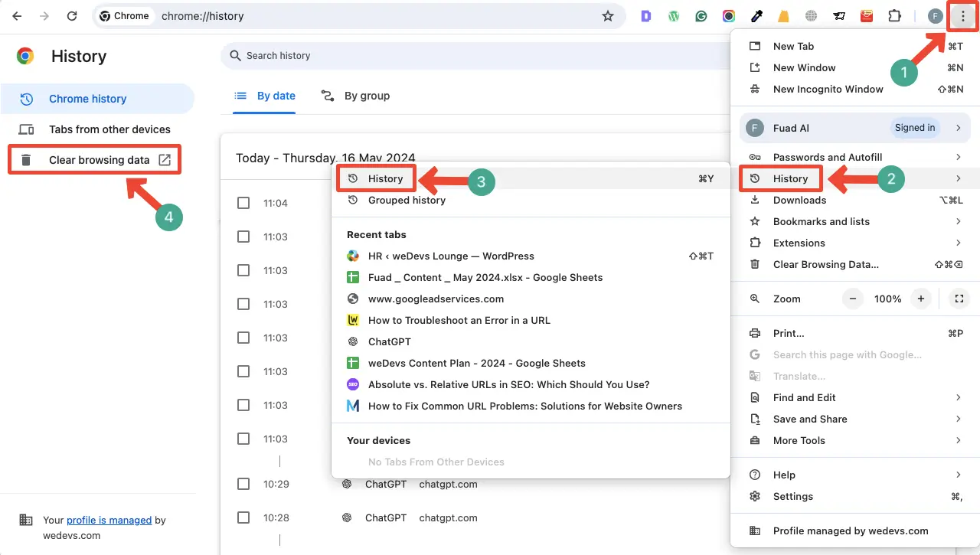Click the view site information icon in address bar
The image size is (980, 555).
[x=105, y=16]
